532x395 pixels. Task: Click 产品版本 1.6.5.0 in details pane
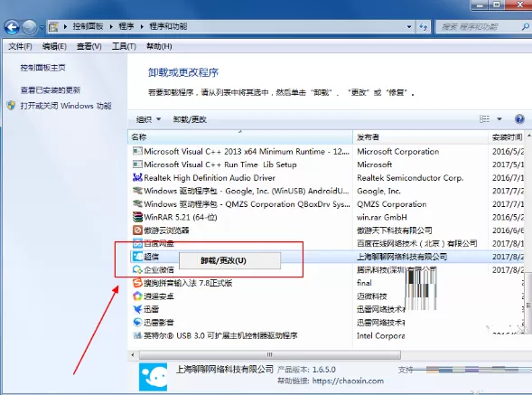[x=306, y=370]
